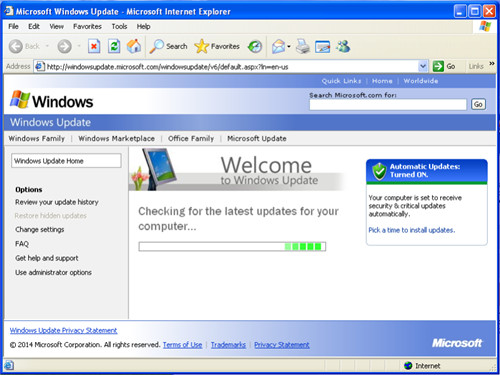Go to the Home page icon
500x375 pixels.
click(x=134, y=46)
